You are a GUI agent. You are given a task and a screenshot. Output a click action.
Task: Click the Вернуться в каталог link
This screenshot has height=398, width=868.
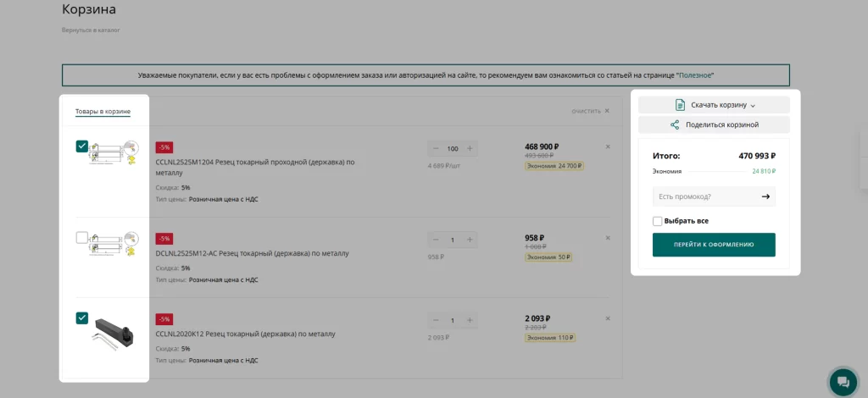(91, 30)
